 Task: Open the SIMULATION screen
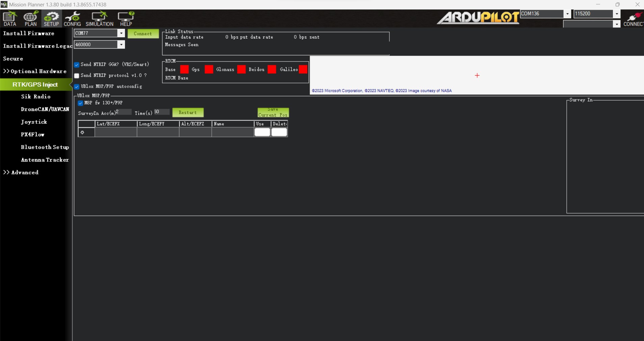pos(99,19)
